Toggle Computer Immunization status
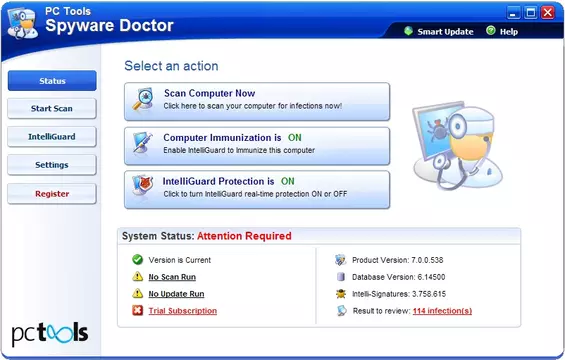This screenshot has height=360, width=565. [x=257, y=146]
